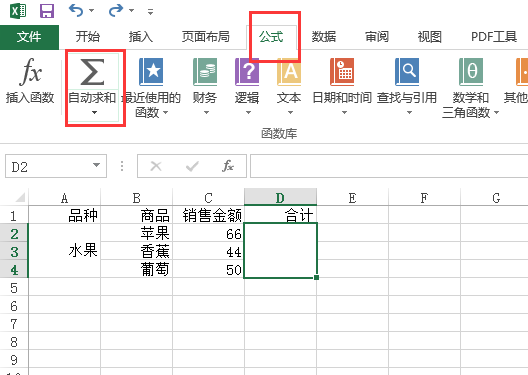This screenshot has height=375, width=528.
Task: Switch to the PDF工具 tab
Action: pos(494,37)
